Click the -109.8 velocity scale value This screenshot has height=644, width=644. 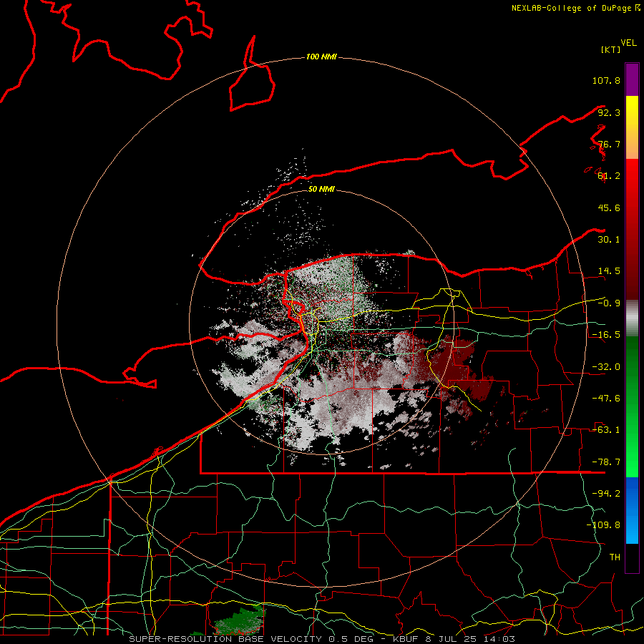(603, 525)
